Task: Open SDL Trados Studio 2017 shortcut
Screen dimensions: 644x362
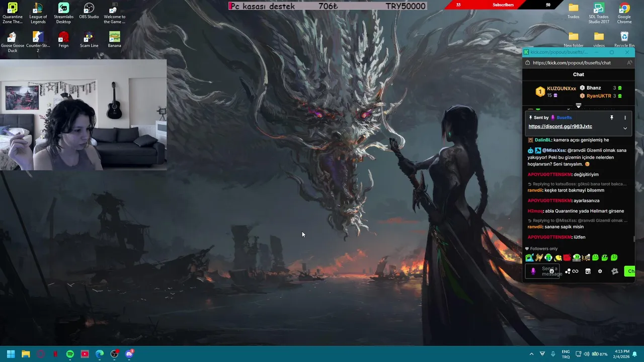Action: click(599, 14)
